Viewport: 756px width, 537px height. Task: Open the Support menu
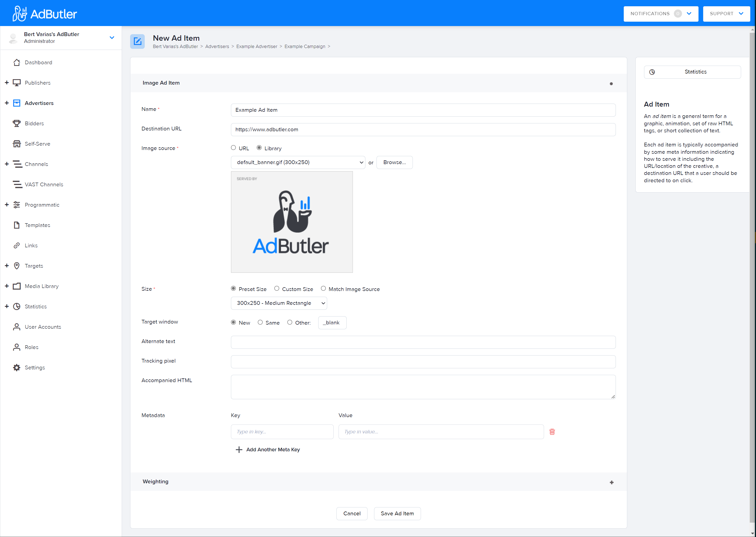[726, 14]
